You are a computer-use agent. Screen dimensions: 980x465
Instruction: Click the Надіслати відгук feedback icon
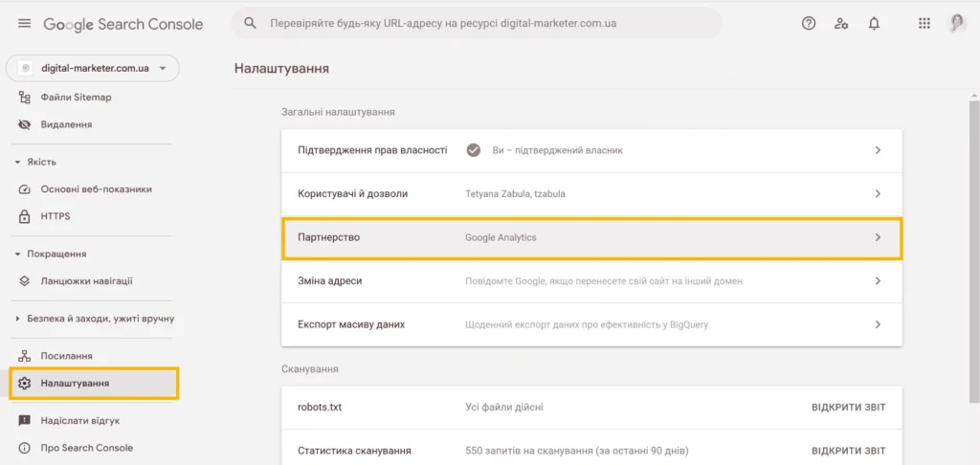(24, 421)
